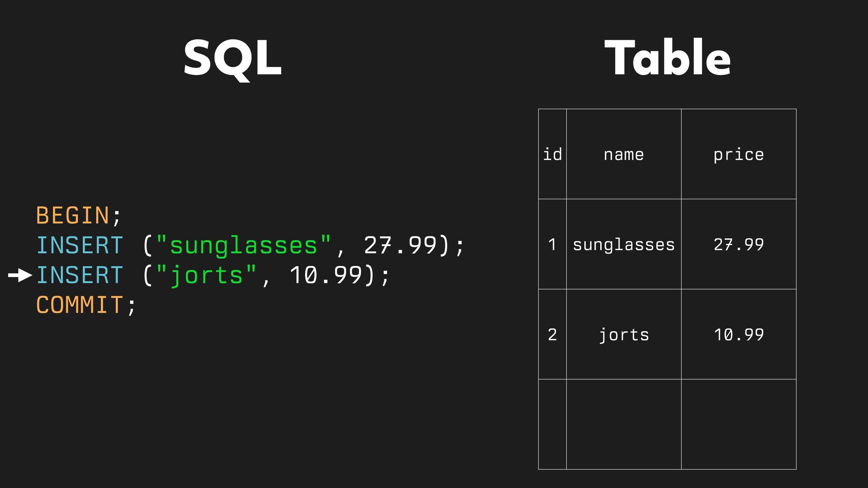Select the sunglasses cell in the table
868x488 pixels.
pyautogui.click(x=623, y=244)
